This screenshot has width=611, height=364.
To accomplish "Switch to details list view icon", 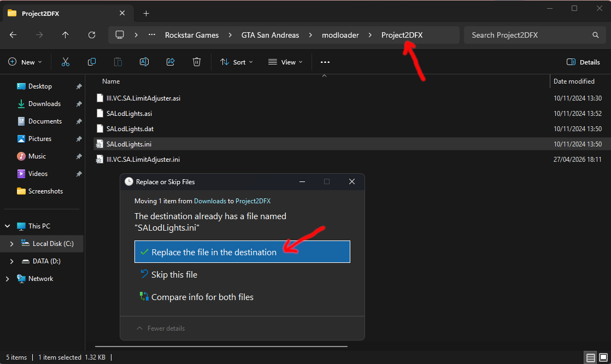I will click(591, 357).
